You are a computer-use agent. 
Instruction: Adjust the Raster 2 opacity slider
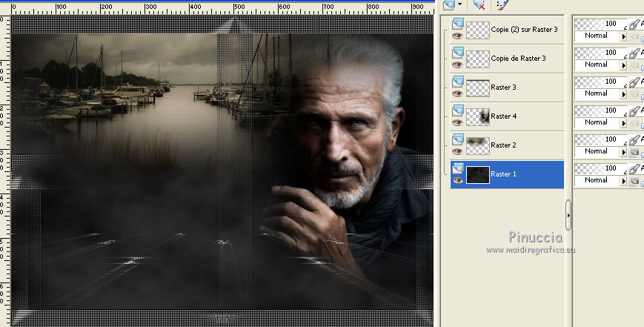tap(600, 139)
